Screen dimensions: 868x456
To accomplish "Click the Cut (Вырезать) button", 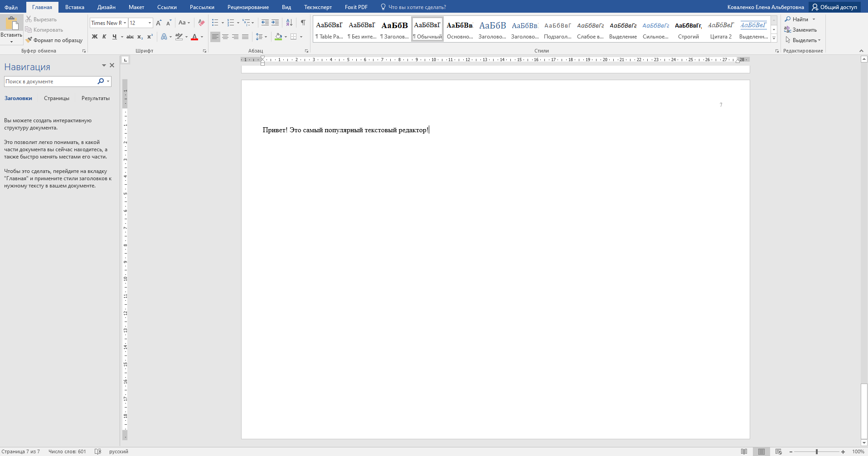I will pyautogui.click(x=41, y=19).
